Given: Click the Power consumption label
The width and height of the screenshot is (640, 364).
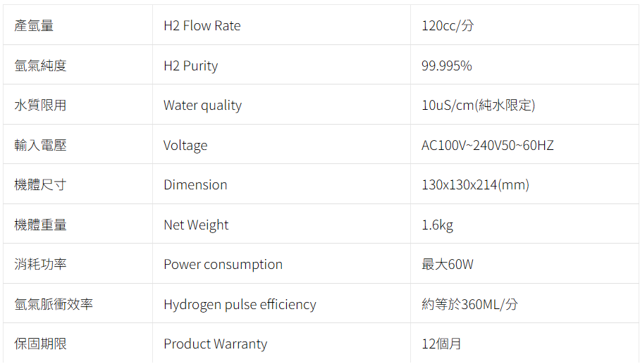Looking at the screenshot, I should [223, 265].
